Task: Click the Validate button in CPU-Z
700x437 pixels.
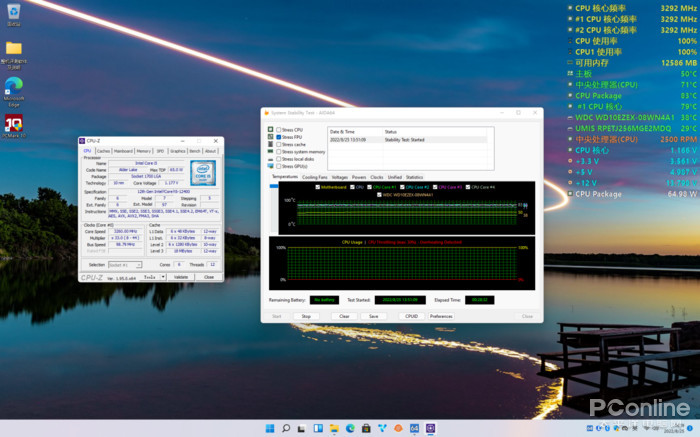Action: [x=181, y=277]
